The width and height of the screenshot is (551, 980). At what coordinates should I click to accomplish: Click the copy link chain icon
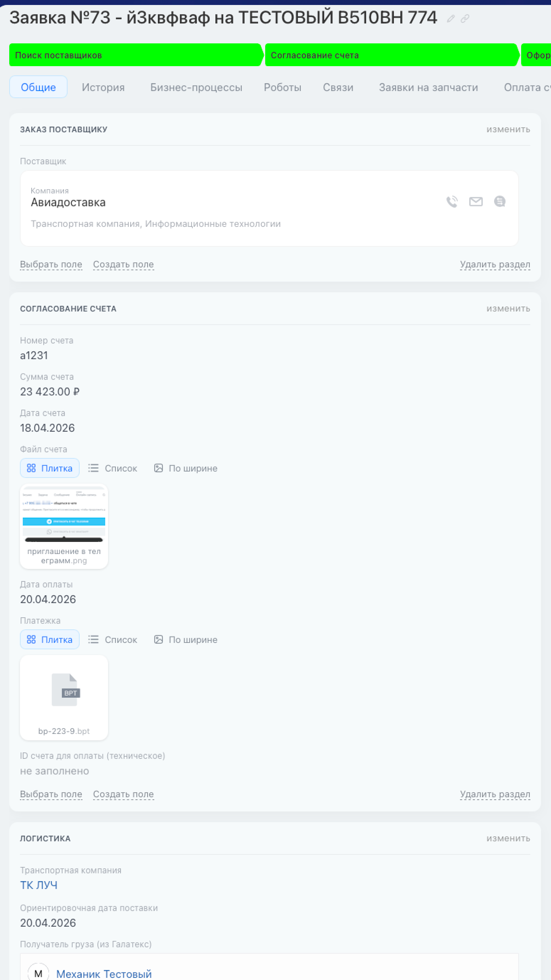465,18
